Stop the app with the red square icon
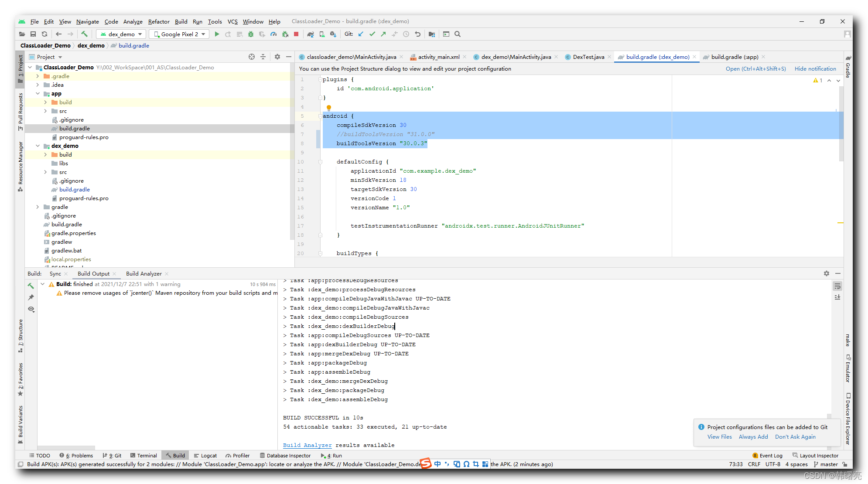The width and height of the screenshot is (868, 484). point(297,34)
